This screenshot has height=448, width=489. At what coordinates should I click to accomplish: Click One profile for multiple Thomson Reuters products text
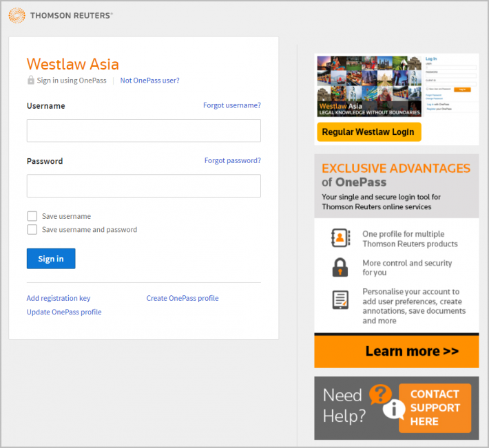pyautogui.click(x=410, y=239)
